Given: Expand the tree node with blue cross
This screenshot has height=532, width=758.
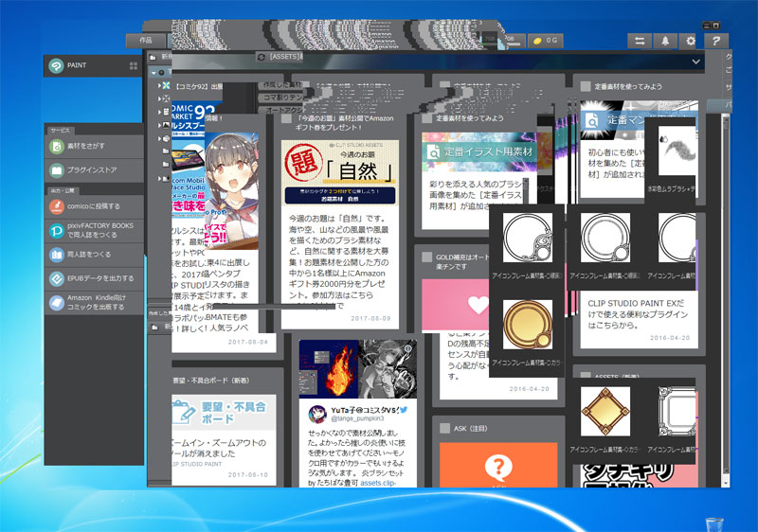Looking at the screenshot, I should pos(159,85).
